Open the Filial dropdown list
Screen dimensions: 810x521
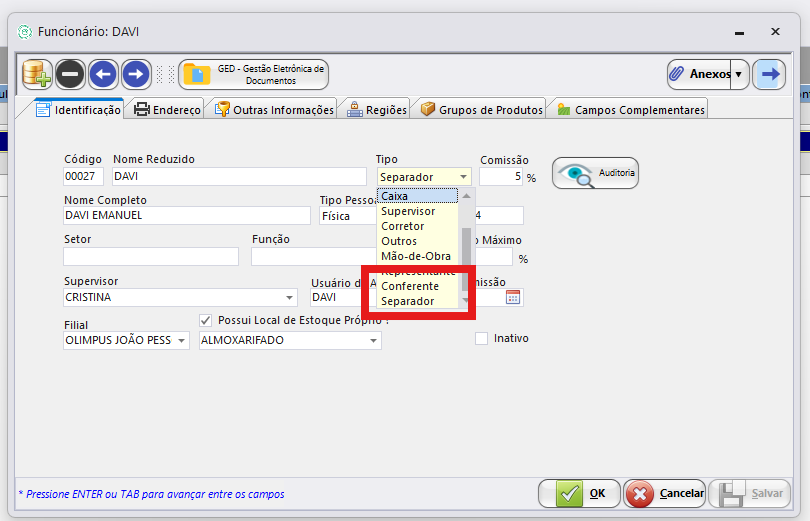(x=181, y=341)
